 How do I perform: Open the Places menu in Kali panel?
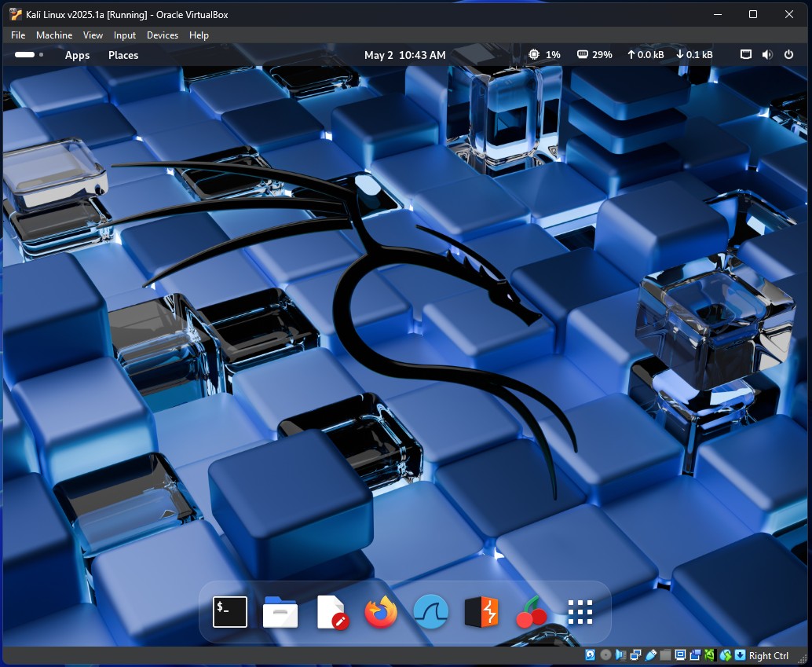coord(123,55)
